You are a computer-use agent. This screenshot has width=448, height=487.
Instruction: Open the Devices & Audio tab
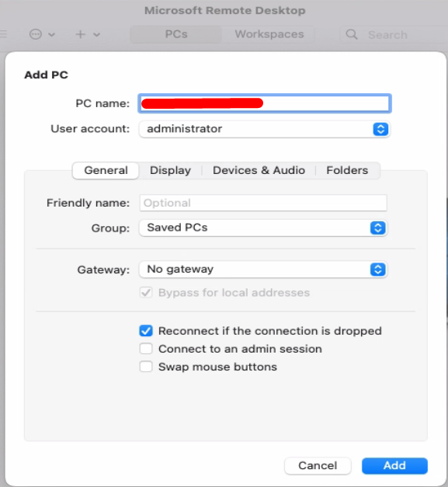[259, 170]
